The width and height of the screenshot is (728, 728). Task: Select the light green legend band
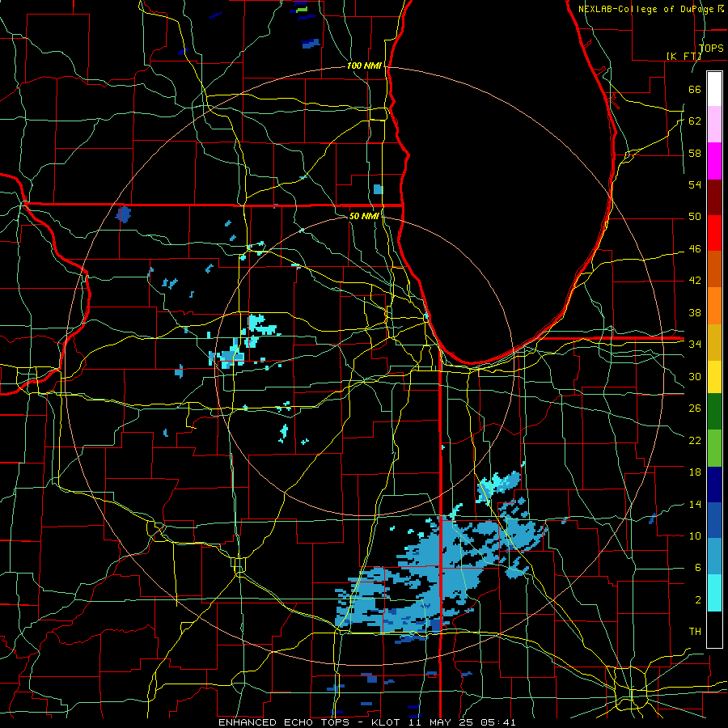[x=714, y=448]
